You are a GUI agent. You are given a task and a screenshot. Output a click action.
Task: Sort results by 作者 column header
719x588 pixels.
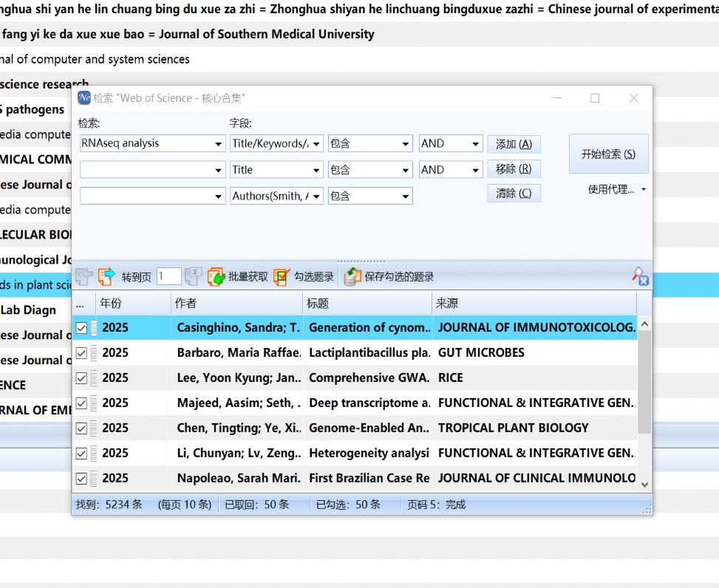pyautogui.click(x=236, y=303)
